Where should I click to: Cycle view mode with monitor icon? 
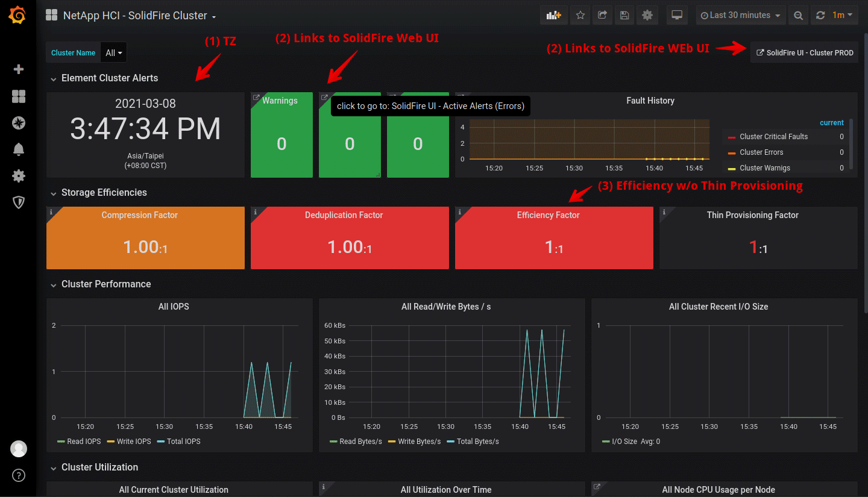point(677,15)
